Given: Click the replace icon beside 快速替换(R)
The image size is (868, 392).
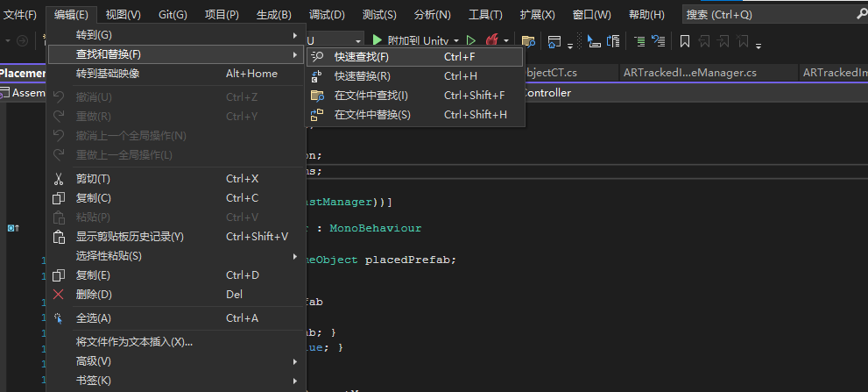Looking at the screenshot, I should (x=317, y=76).
